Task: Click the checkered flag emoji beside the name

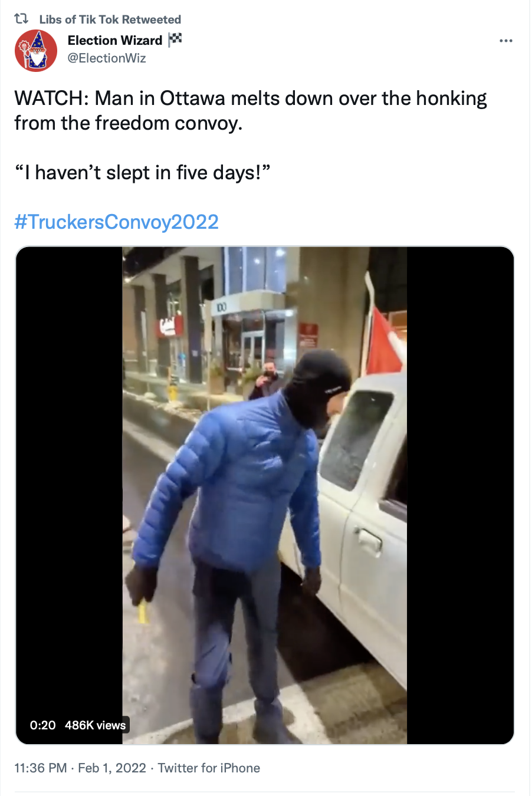Action: click(x=175, y=40)
